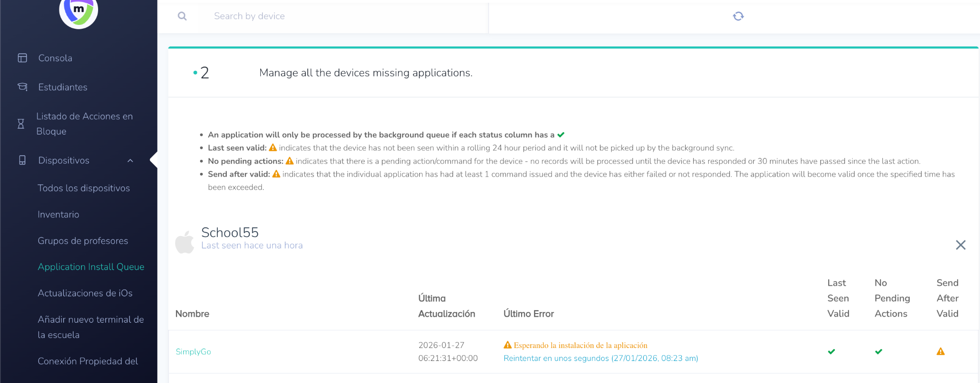The image size is (980, 383).
Task: Click the Dispositivos device icon
Action: pos(22,160)
